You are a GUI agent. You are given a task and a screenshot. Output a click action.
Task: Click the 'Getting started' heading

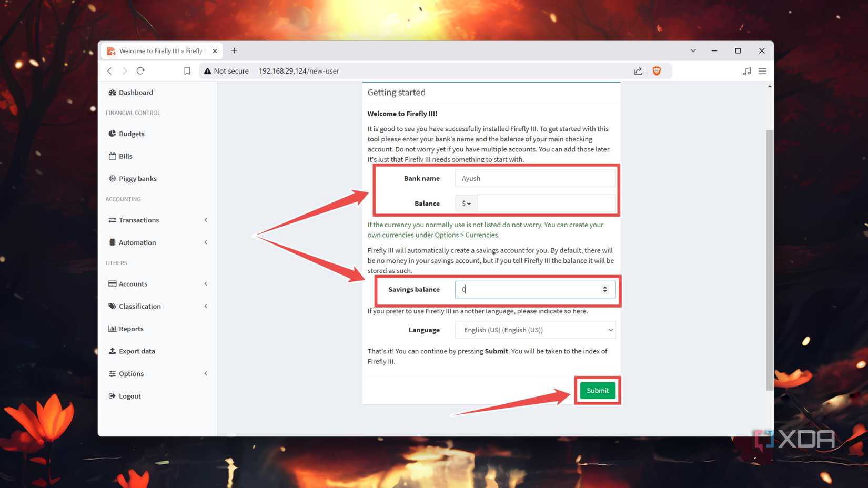pos(396,93)
